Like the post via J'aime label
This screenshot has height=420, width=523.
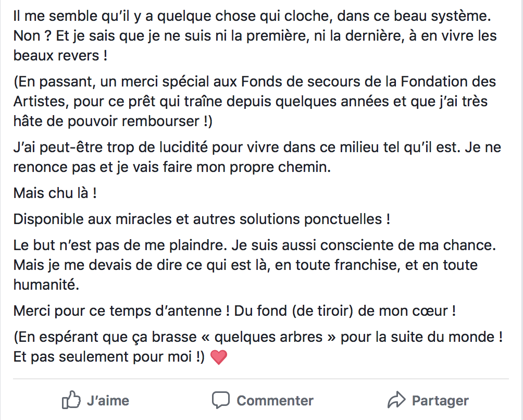108,401
